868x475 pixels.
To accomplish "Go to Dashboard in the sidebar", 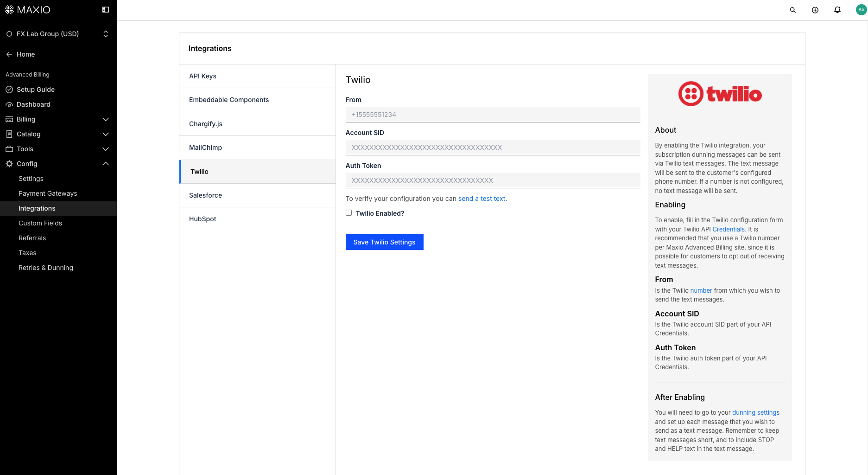I will point(33,104).
